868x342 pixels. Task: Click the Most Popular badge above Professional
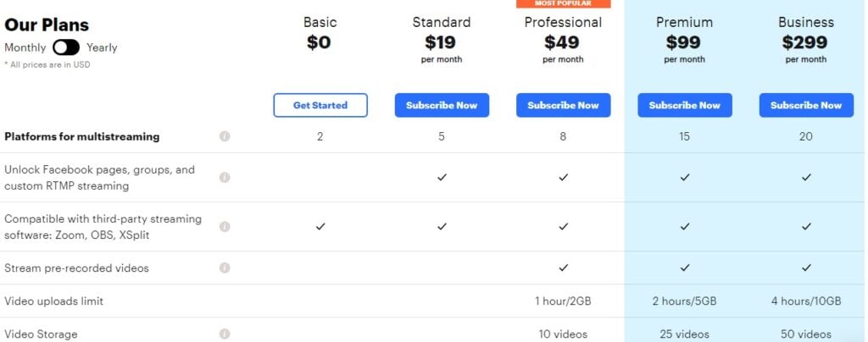(x=563, y=3)
